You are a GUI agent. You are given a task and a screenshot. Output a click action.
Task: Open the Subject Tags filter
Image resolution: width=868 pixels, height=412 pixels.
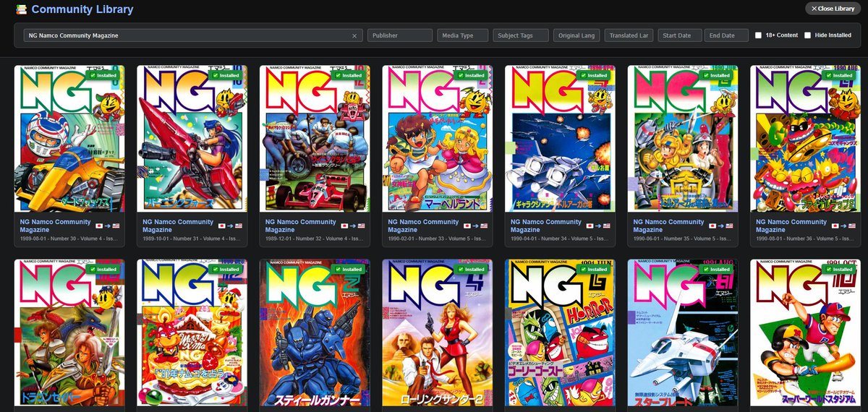(521, 35)
